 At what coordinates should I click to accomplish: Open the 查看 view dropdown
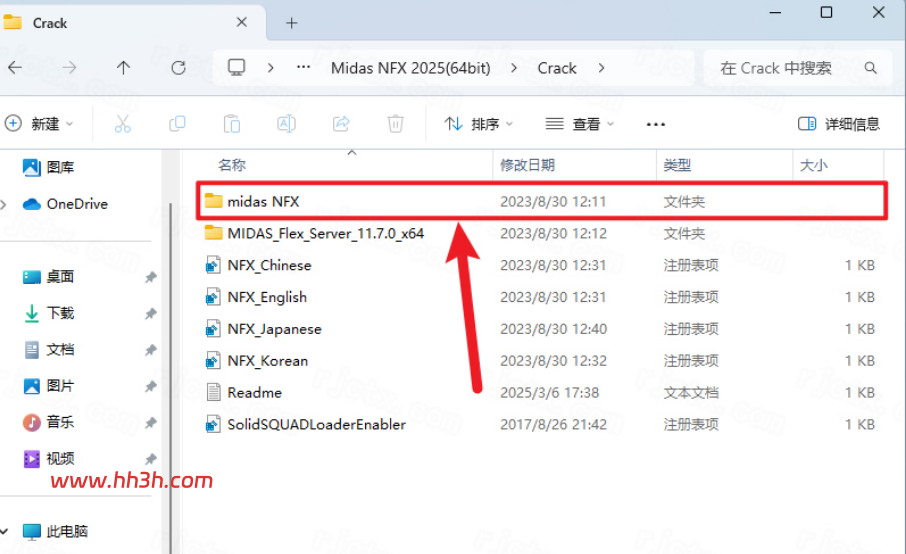coord(580,124)
